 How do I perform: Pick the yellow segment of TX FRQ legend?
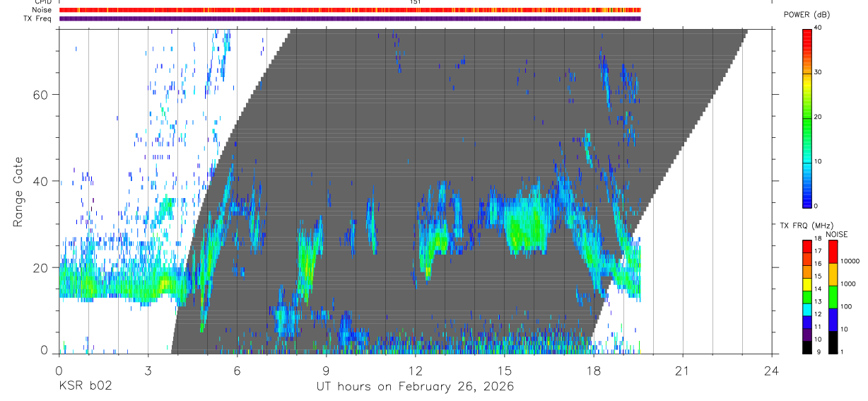(x=807, y=284)
